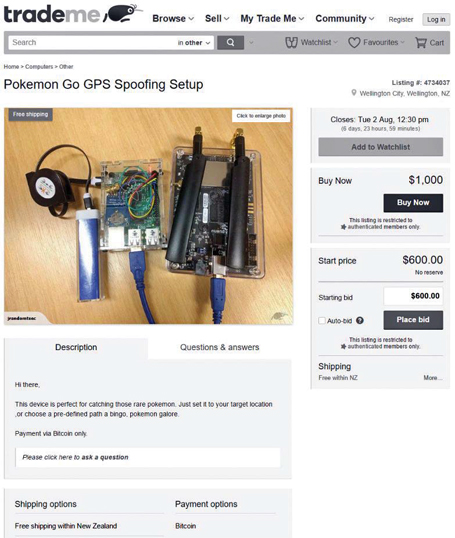Click the Place bid button
This screenshot has width=455, height=538.
(x=413, y=320)
